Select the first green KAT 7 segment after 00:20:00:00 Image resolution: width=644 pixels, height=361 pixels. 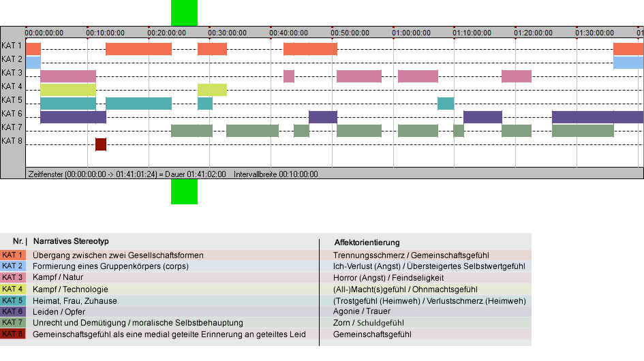[191, 131]
